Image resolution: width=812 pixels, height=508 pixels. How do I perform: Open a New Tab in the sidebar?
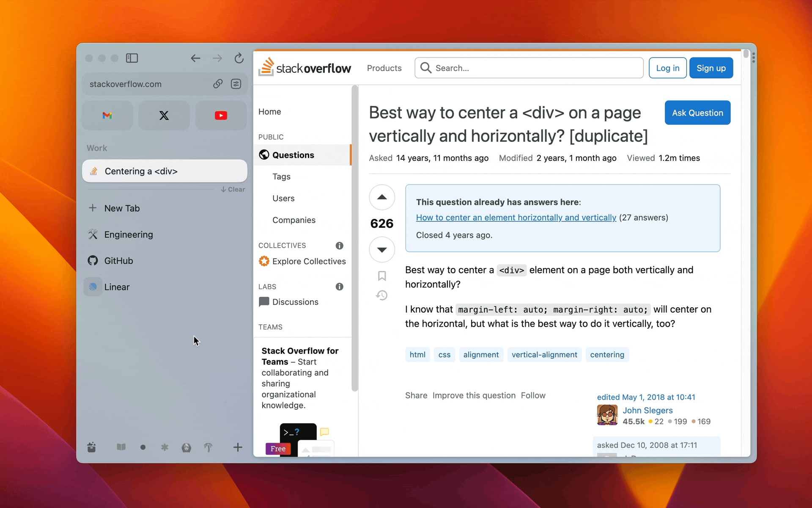(x=165, y=208)
